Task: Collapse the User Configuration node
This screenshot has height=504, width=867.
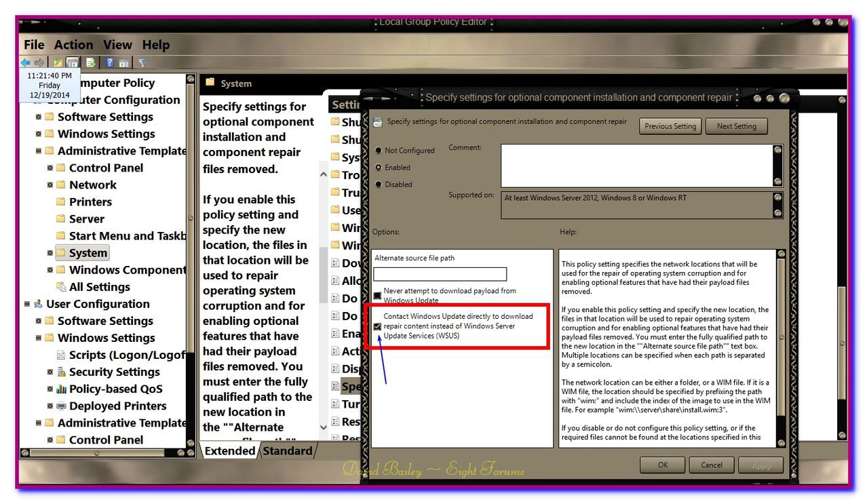Action: click(27, 304)
